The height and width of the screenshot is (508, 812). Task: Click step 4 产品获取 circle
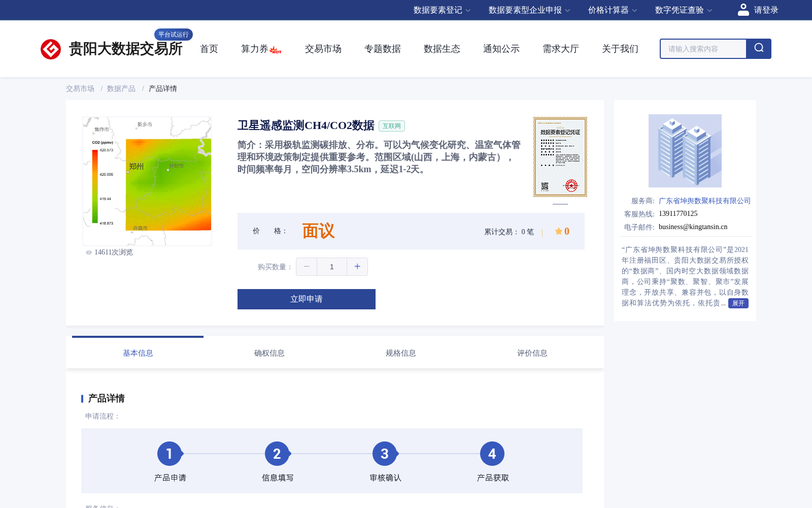coord(492,454)
